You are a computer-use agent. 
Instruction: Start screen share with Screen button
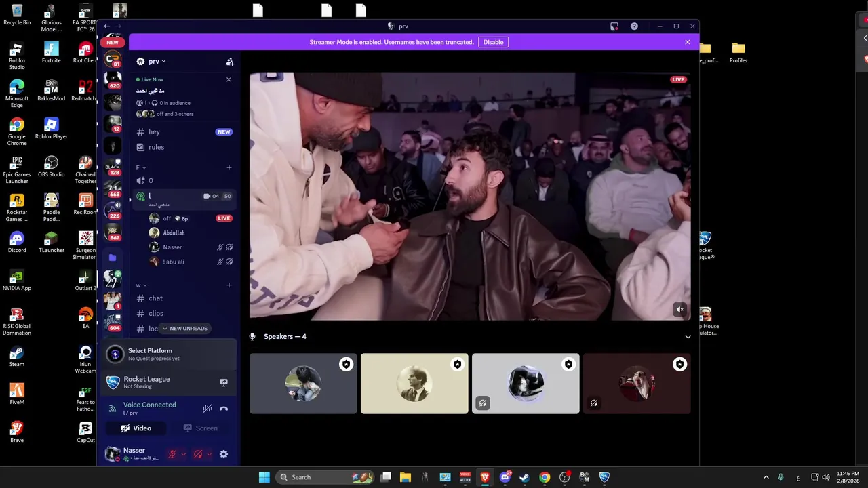(201, 428)
